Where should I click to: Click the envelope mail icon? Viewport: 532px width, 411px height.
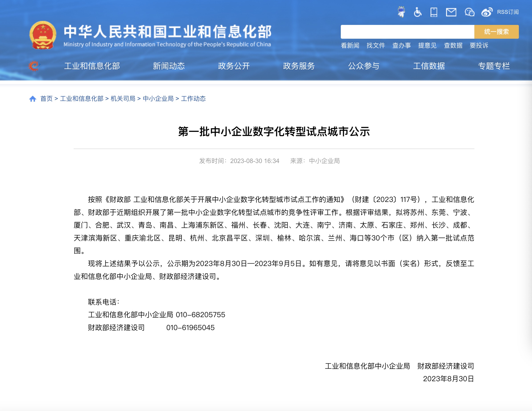(451, 12)
